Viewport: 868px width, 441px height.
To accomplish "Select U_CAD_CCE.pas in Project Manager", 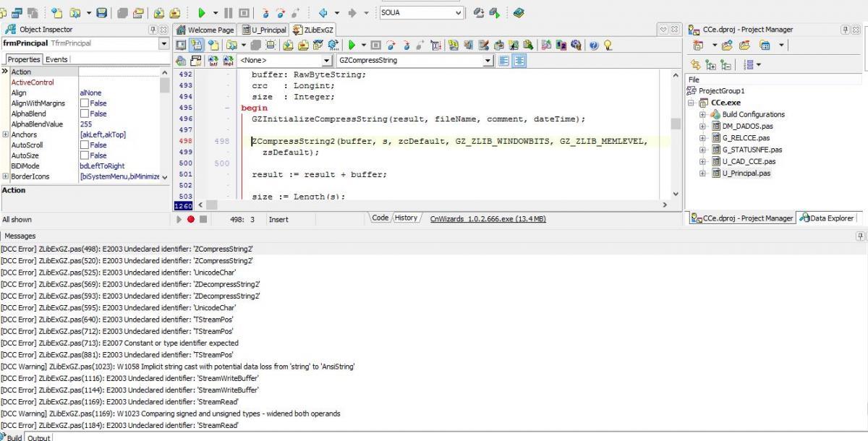I will tap(748, 161).
